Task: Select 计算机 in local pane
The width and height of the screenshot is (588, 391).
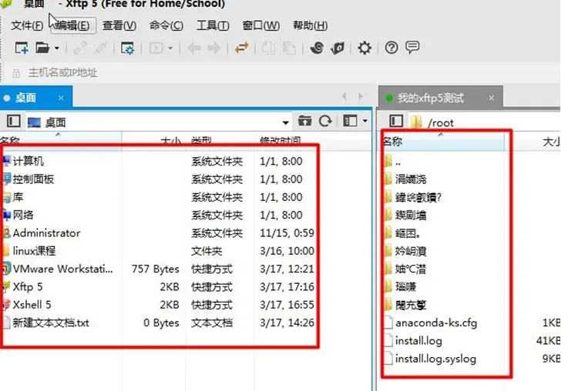Action: click(29, 161)
